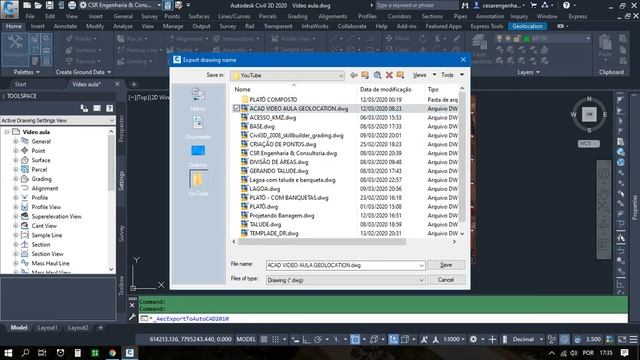This screenshot has width=640, height=360.
Task: Open the Surfaces menu
Action: tap(199, 16)
